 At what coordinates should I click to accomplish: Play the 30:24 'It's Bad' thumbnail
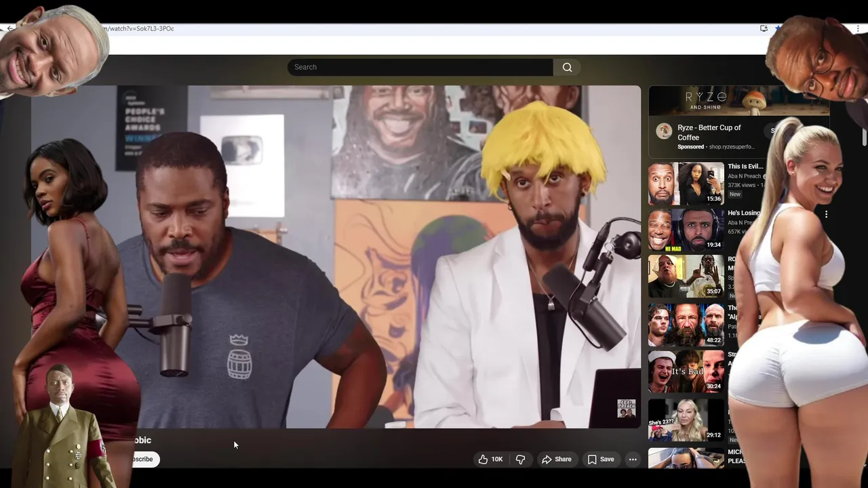[686, 371]
